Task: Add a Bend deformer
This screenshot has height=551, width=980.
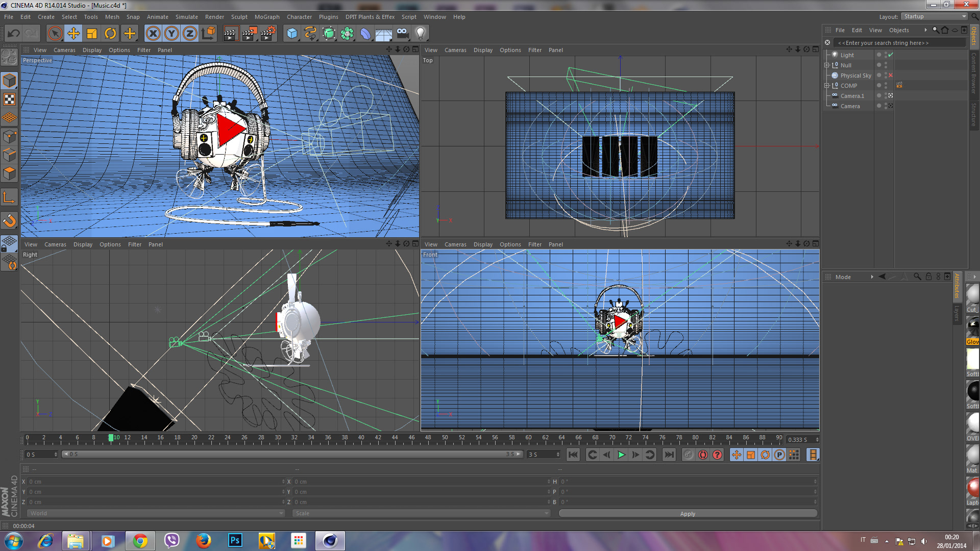Action: point(365,34)
